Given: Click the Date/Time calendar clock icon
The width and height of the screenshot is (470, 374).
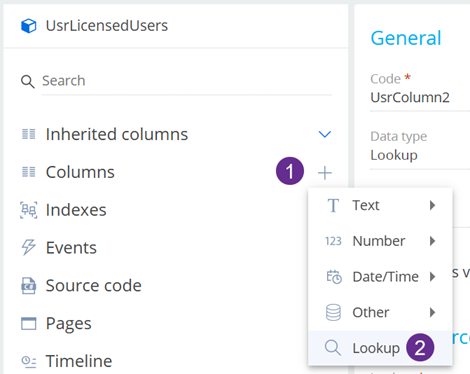Looking at the screenshot, I should 334,277.
